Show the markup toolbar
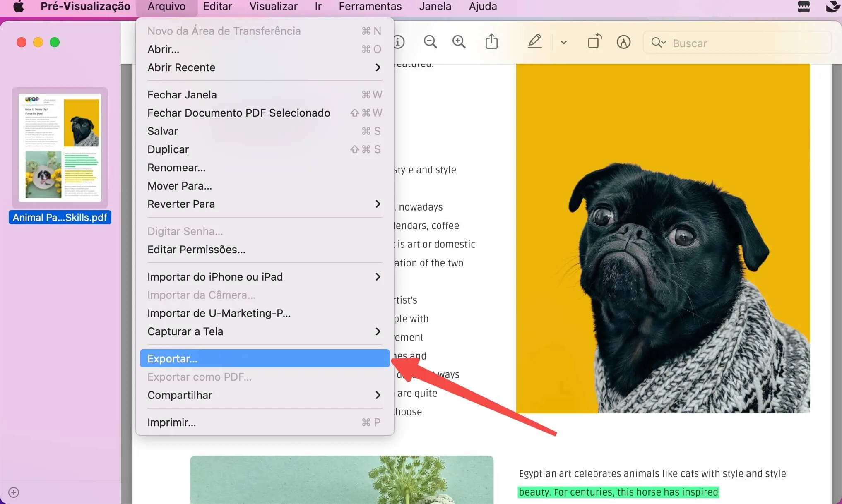 coord(624,42)
